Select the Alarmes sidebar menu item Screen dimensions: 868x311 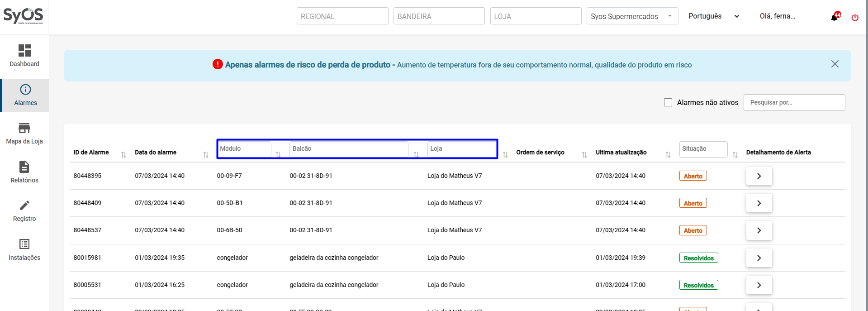[25, 95]
